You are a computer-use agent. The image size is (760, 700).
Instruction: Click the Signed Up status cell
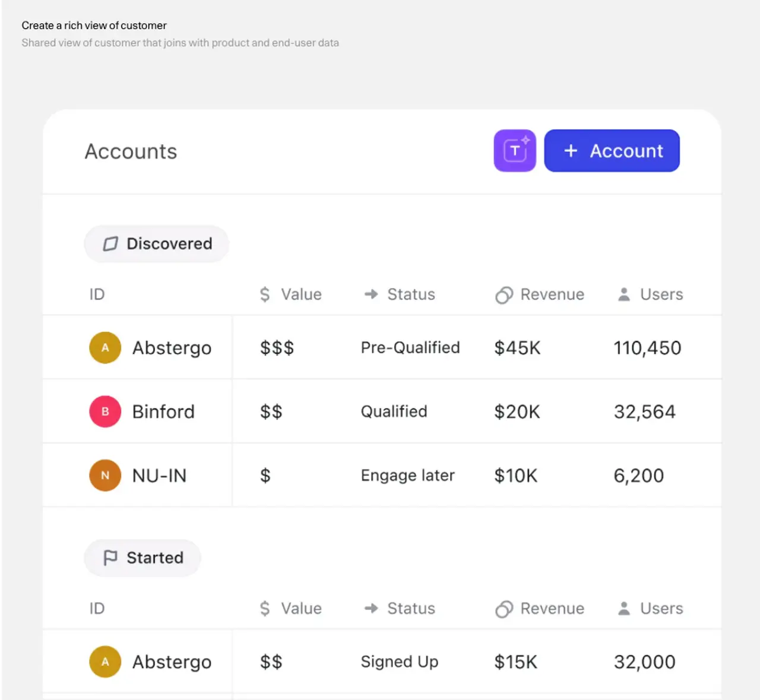click(400, 662)
